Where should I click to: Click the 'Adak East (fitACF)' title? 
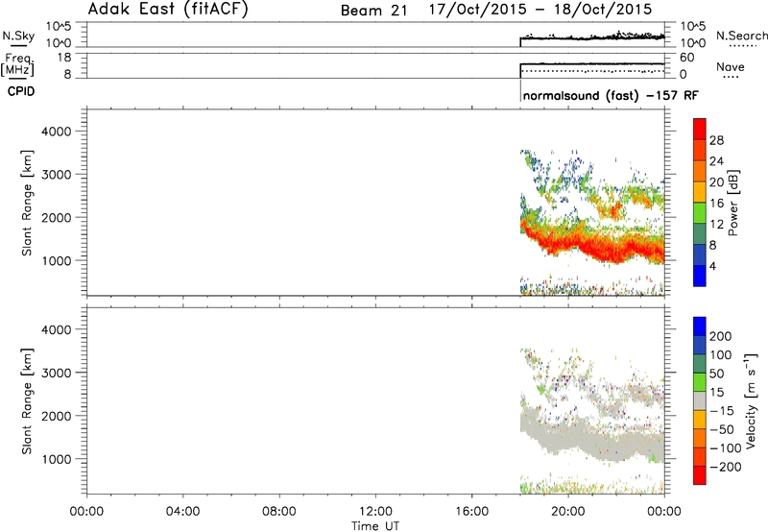coord(168,10)
